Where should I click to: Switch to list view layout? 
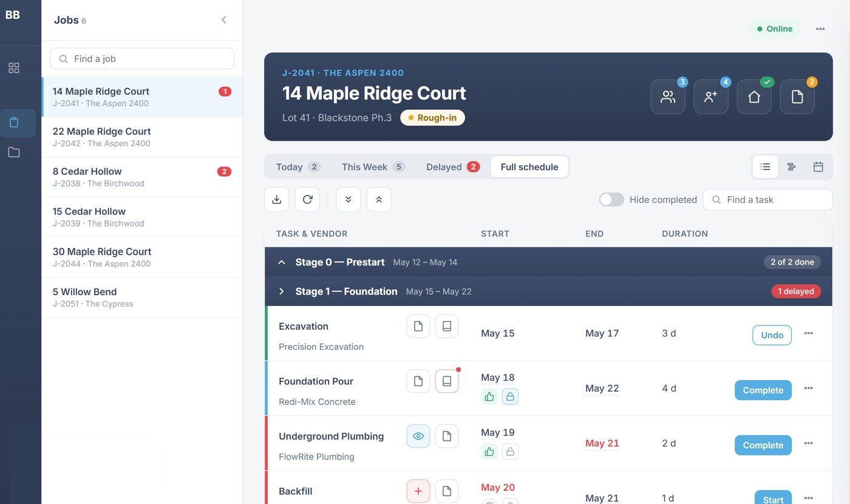pos(765,167)
